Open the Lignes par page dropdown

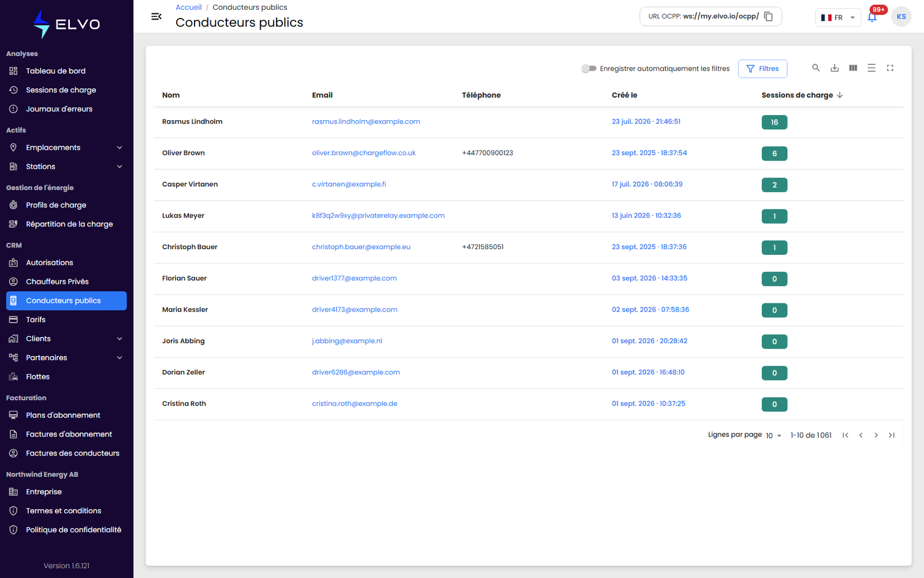[773, 435]
